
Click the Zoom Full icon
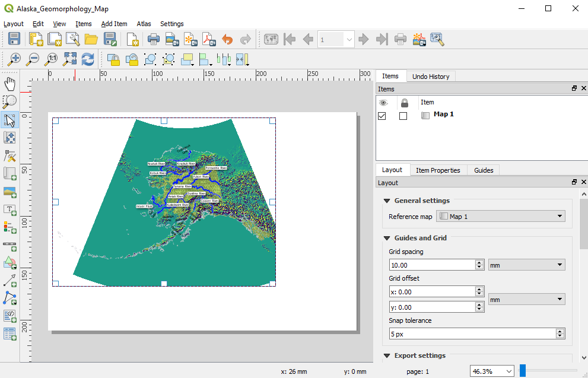click(70, 59)
